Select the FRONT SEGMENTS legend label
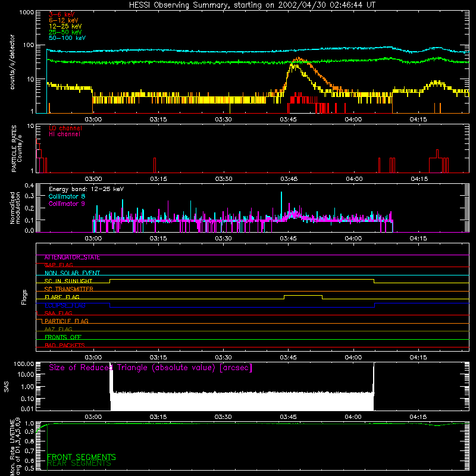Viewport: 476px width, 476px height. tap(82, 457)
